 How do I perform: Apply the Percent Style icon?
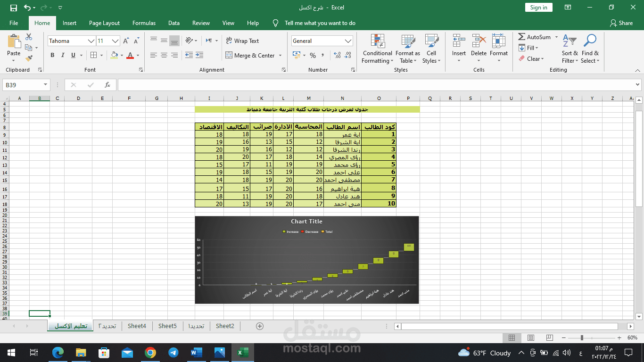(x=313, y=55)
